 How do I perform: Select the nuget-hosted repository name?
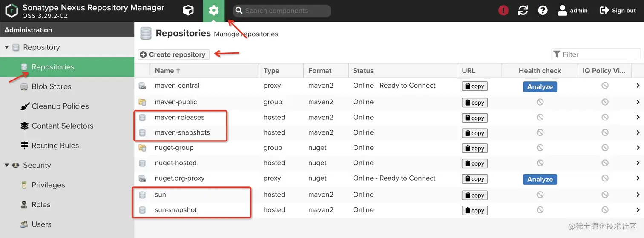tap(175, 163)
